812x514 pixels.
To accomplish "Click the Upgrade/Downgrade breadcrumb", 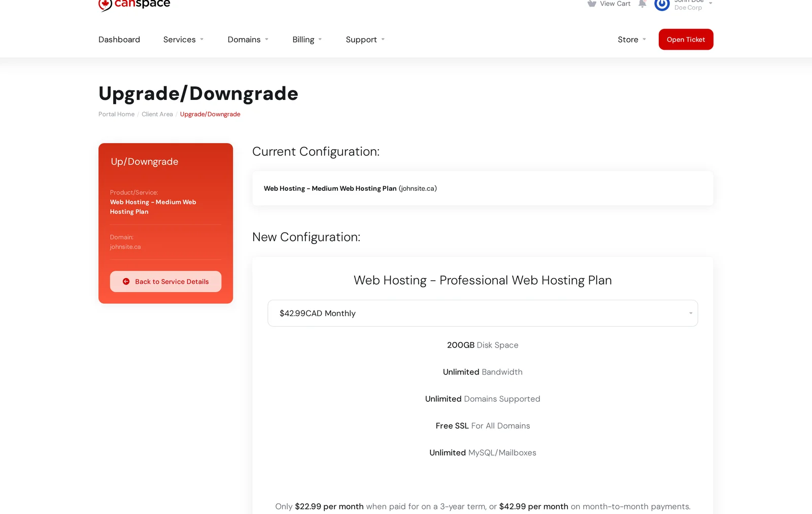I will pyautogui.click(x=210, y=114).
